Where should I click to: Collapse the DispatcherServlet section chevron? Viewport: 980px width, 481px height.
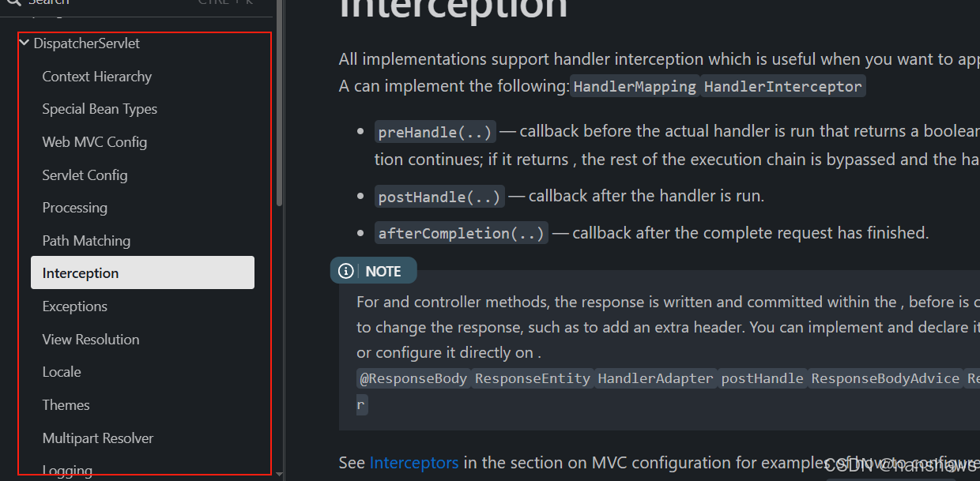[x=24, y=43]
